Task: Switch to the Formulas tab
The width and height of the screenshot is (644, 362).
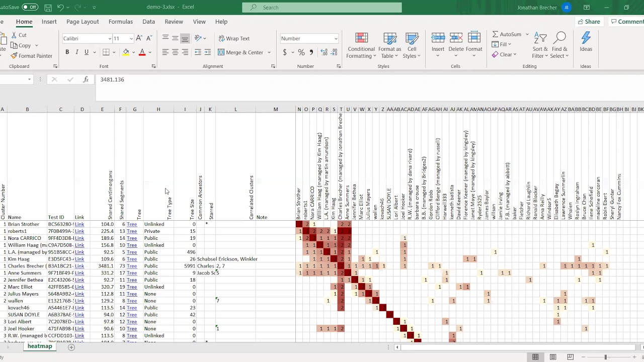Action: [x=121, y=22]
